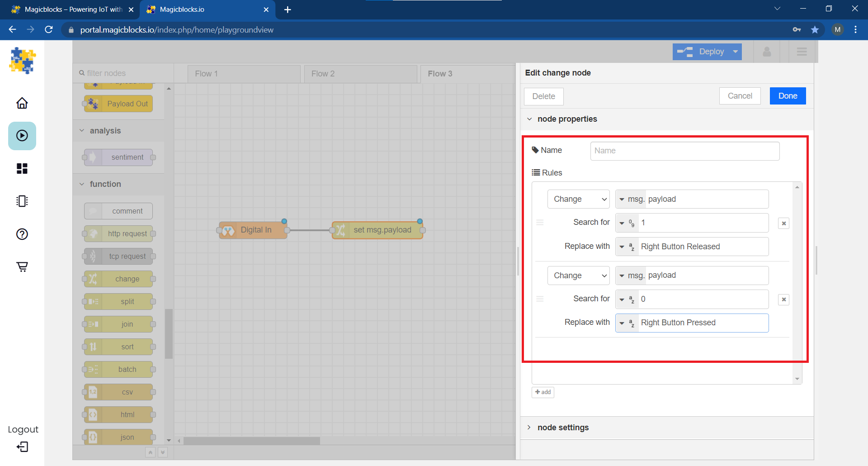Viewport: 868px width, 466px height.
Task: Open the Help question mark icon
Action: click(22, 234)
